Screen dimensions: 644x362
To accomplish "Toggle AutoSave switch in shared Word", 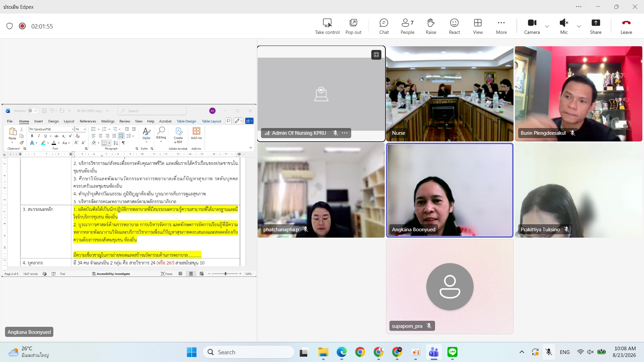I will (33, 111).
